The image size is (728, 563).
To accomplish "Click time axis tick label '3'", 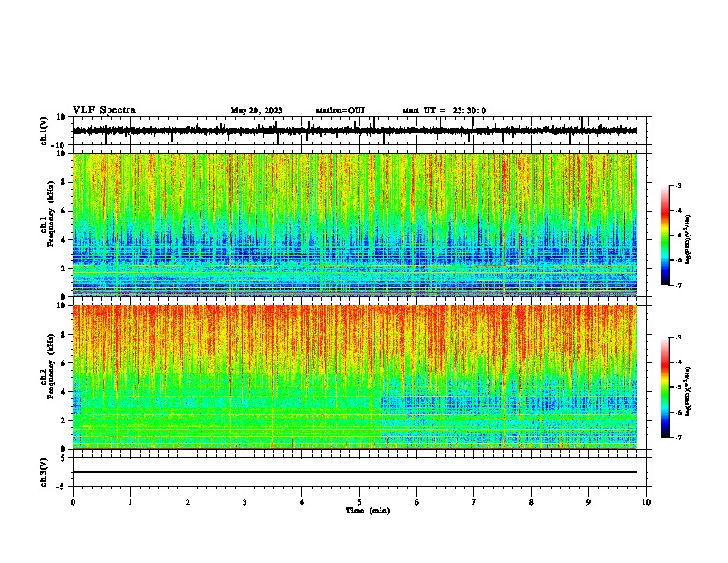I will click(245, 502).
